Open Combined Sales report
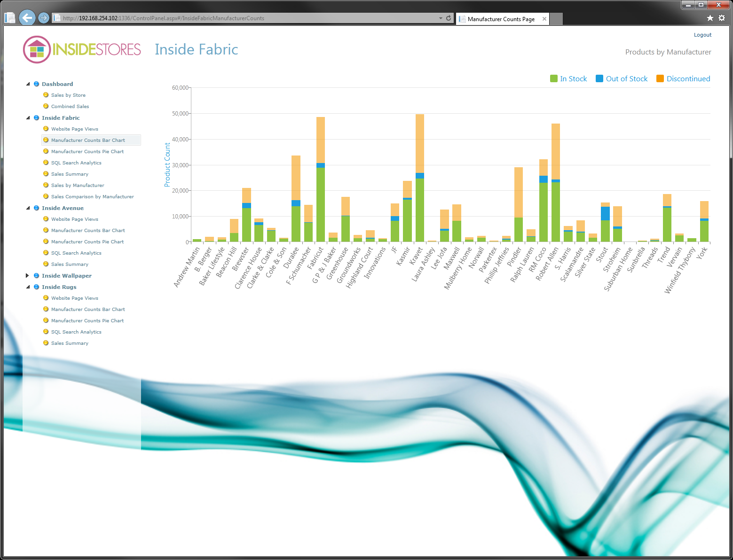This screenshot has height=560, width=733. pos(70,106)
